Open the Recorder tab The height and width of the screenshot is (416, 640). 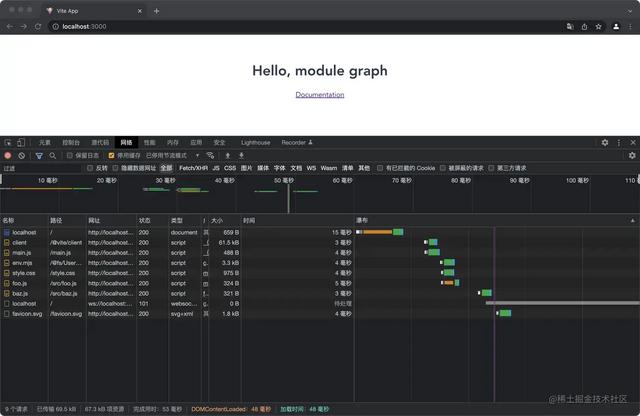click(297, 142)
